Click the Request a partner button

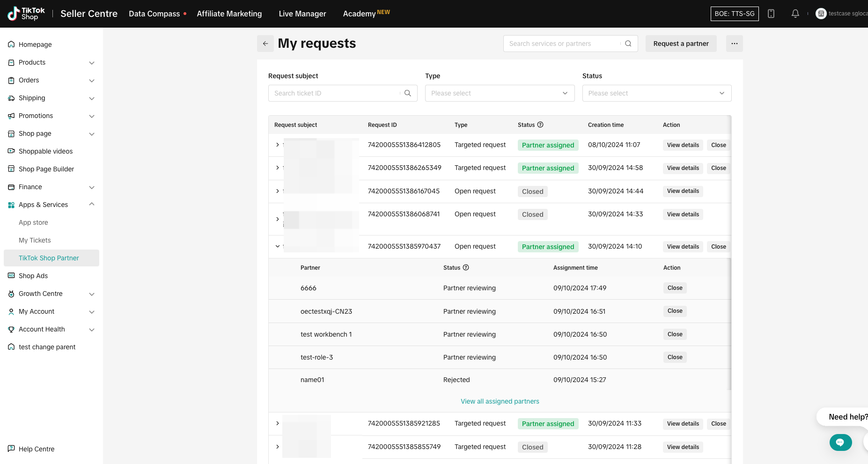pyautogui.click(x=681, y=44)
